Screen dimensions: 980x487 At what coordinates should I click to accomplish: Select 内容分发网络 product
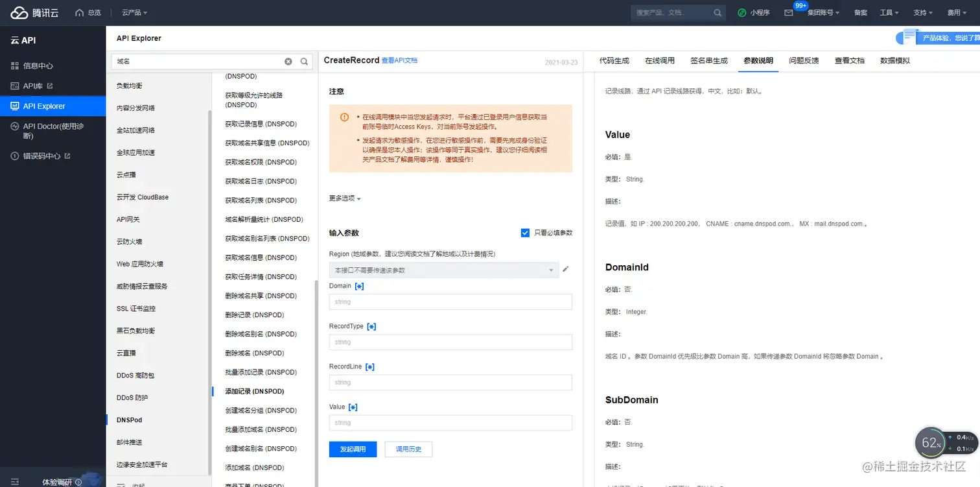coord(135,108)
